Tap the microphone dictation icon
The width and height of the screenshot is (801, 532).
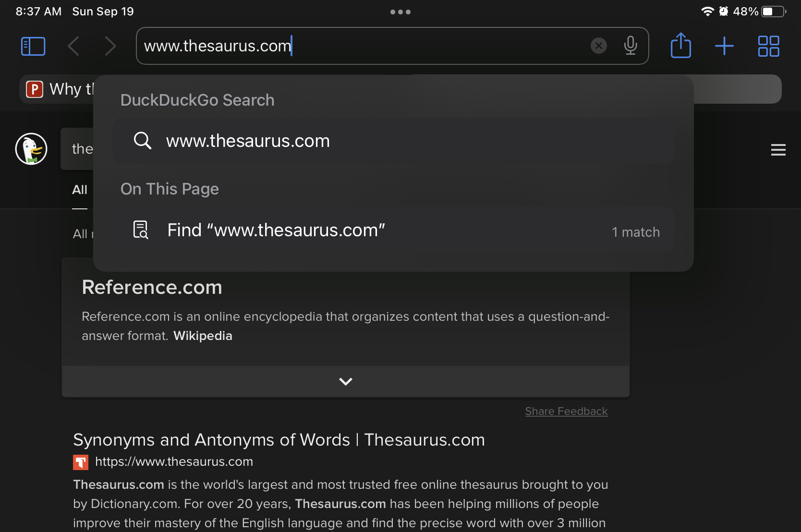(x=631, y=46)
